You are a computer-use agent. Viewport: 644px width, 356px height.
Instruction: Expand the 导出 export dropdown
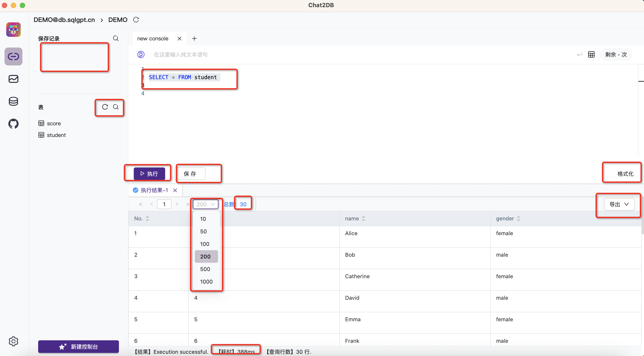pos(619,204)
